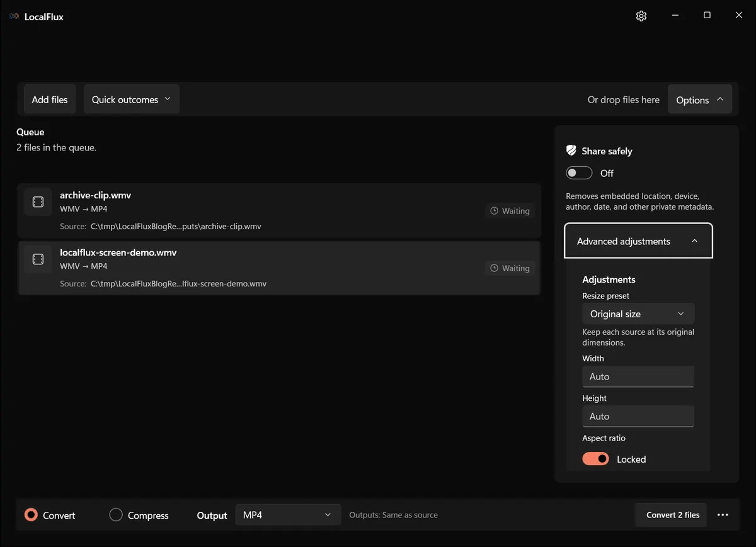Click the Queue heading
This screenshot has height=547, width=756.
click(30, 132)
